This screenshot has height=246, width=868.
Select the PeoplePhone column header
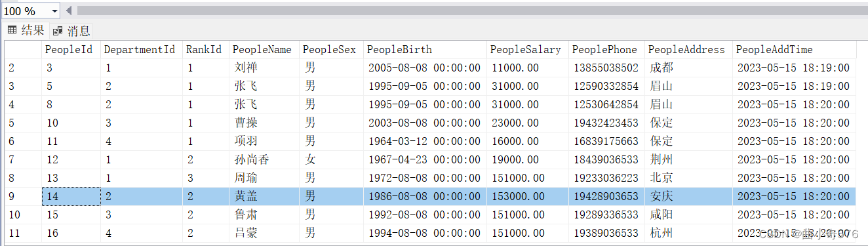click(607, 49)
